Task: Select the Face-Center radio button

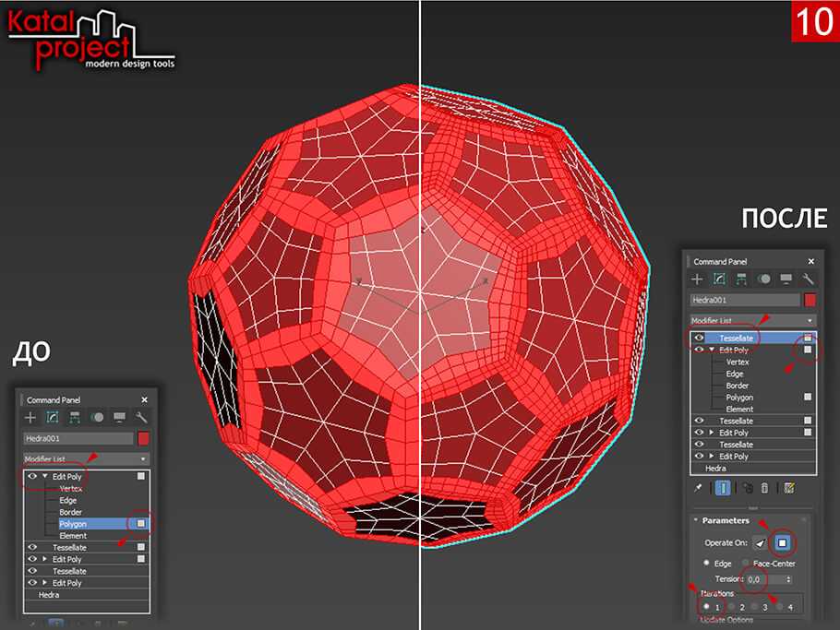Action: click(x=745, y=563)
